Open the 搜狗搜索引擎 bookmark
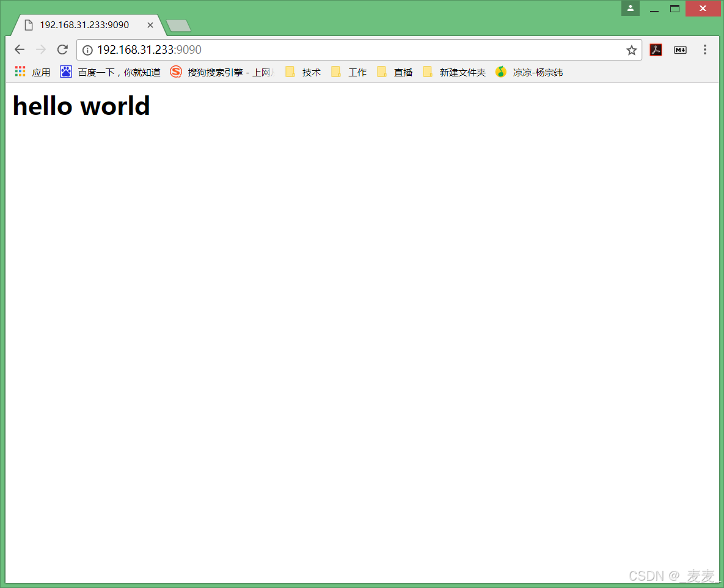The image size is (724, 588). point(222,72)
